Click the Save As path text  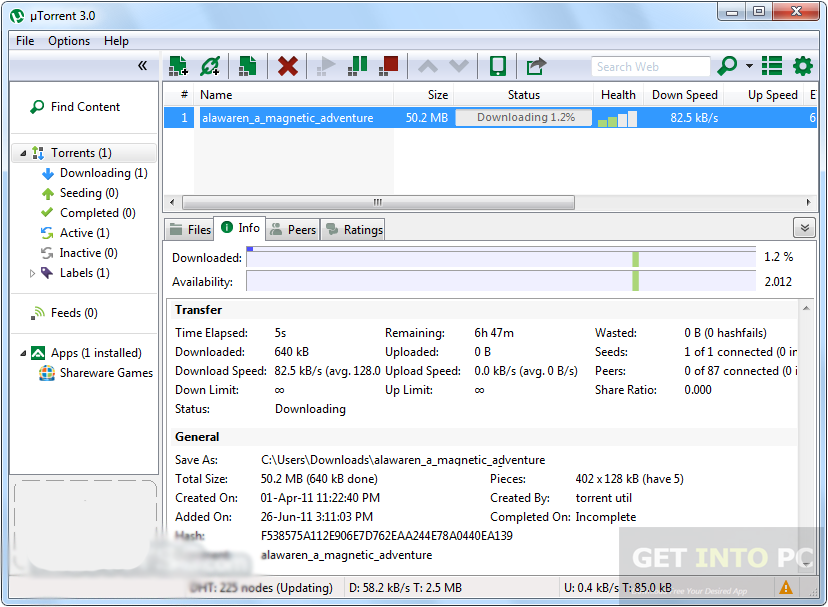point(403,460)
